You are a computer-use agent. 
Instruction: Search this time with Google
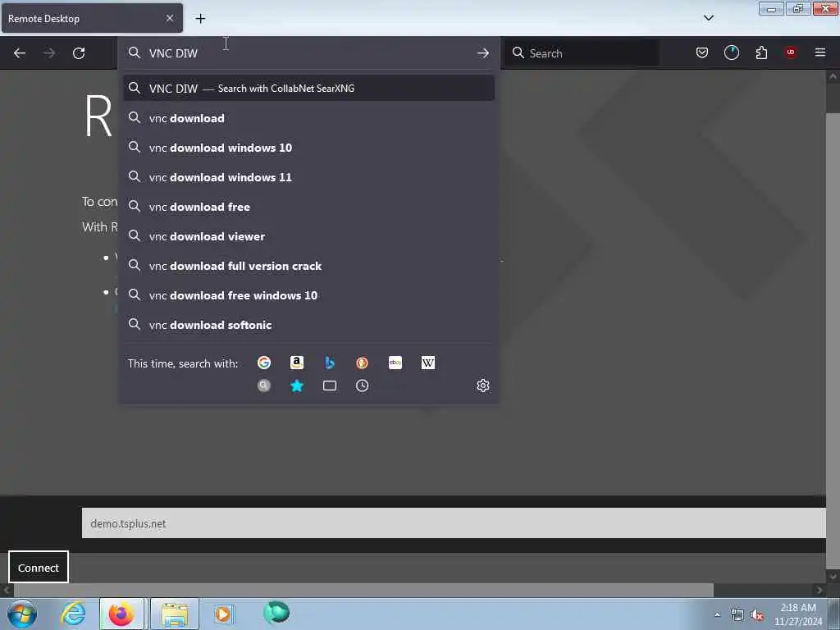click(264, 363)
